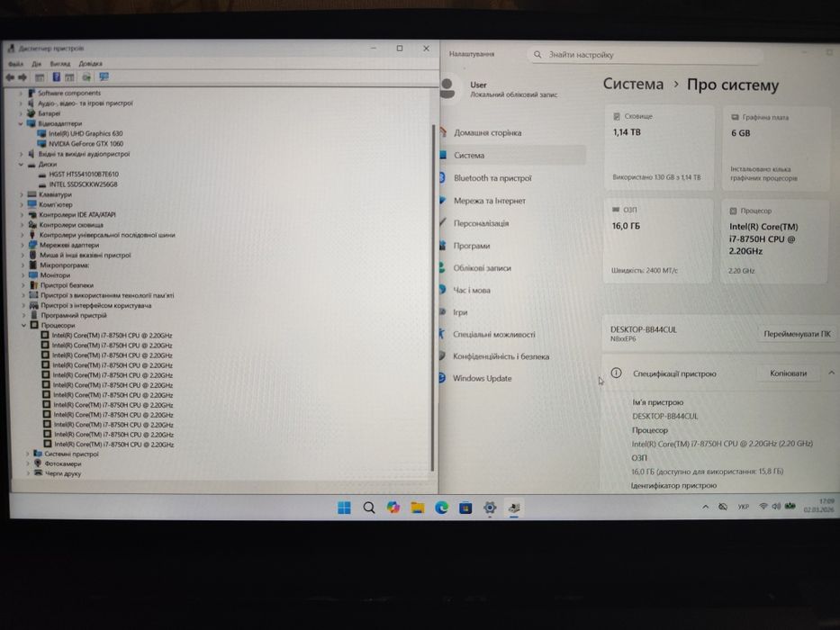Click the Перейменувати ПК button
Viewport: 840px width, 630px height.
coord(797,334)
